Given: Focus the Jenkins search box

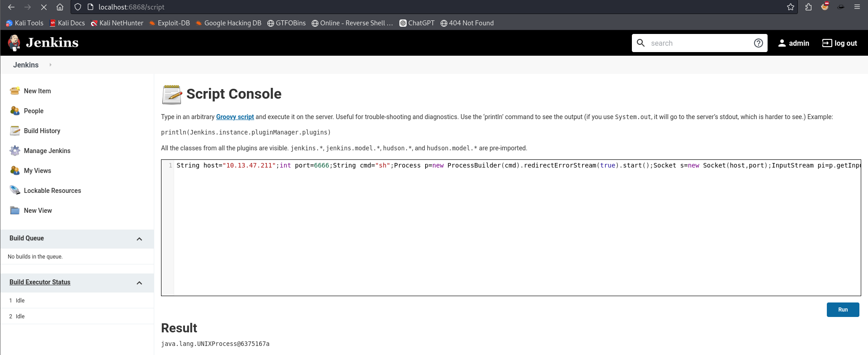Looking at the screenshot, I should point(699,43).
